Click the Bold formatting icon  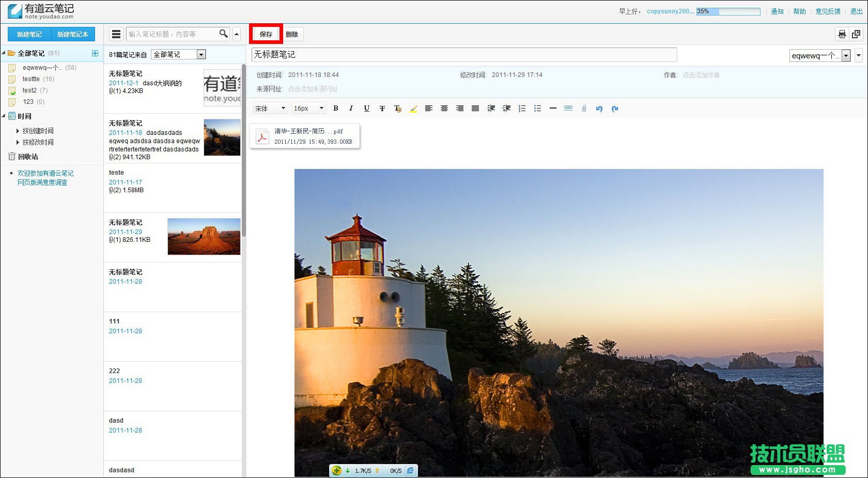(x=336, y=109)
